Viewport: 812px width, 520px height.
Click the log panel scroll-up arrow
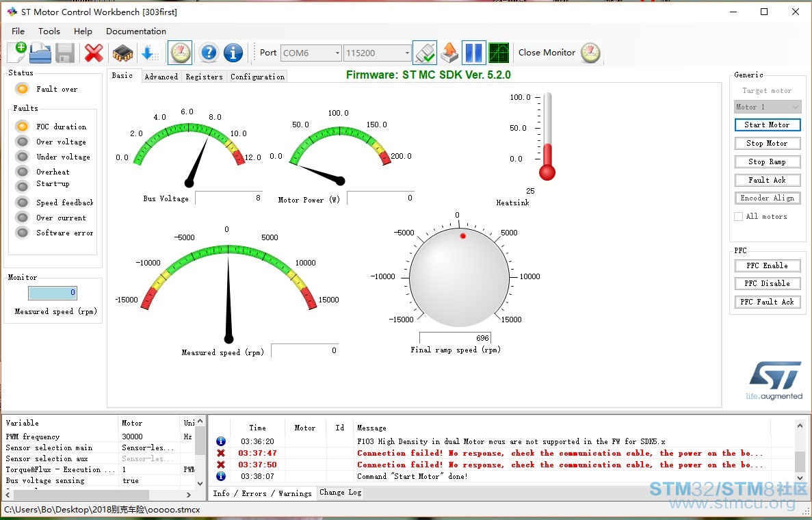pyautogui.click(x=800, y=426)
